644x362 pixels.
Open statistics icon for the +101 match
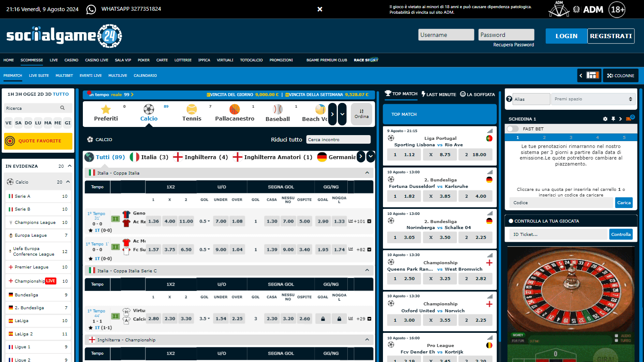(351, 221)
